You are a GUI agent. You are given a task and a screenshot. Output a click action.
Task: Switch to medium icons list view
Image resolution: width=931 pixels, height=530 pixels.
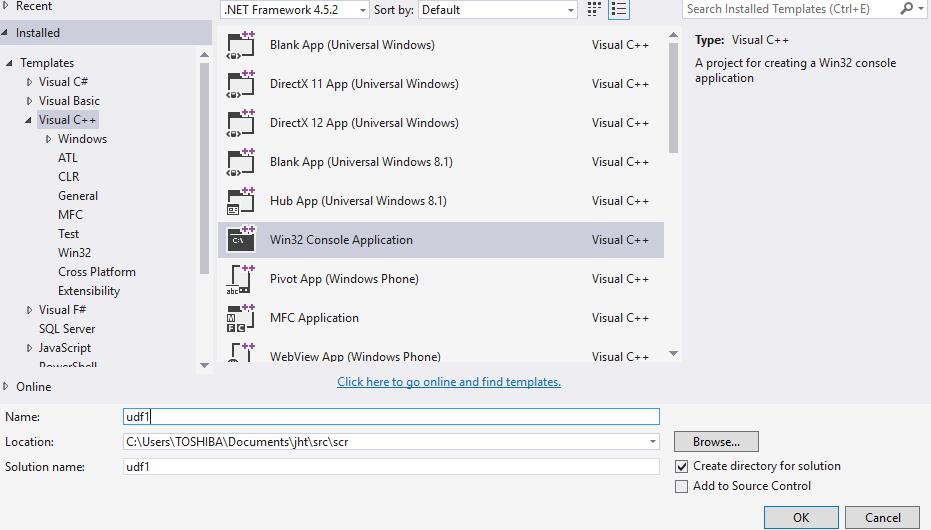619,9
